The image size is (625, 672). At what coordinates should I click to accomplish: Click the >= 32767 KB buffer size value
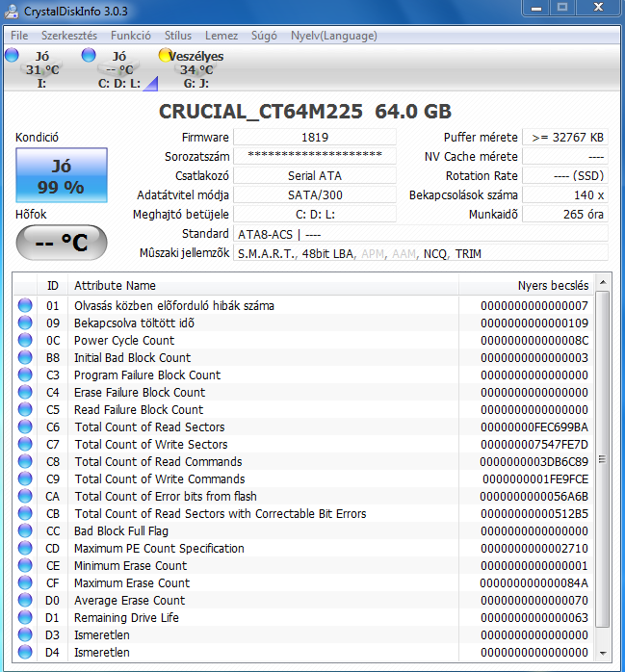click(564, 137)
